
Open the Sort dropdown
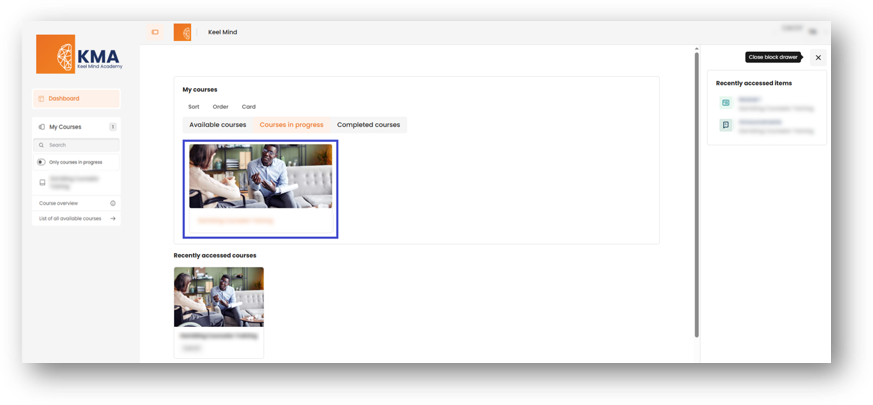(x=194, y=107)
